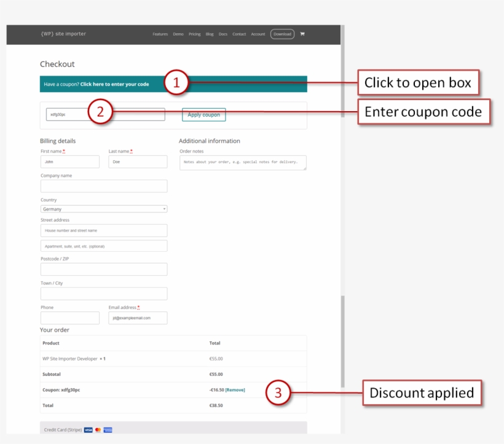Open the Docs page
The image size is (504, 444).
pos(223,34)
